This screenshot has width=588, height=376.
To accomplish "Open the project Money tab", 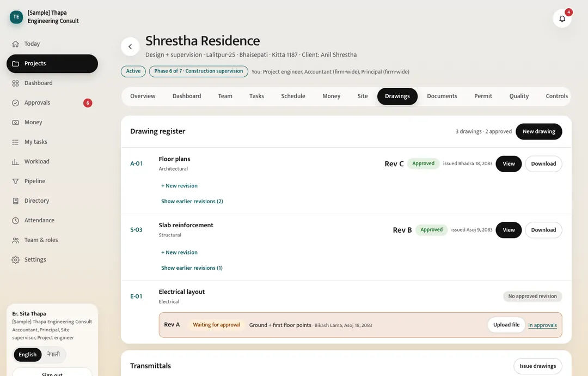I will (x=332, y=96).
